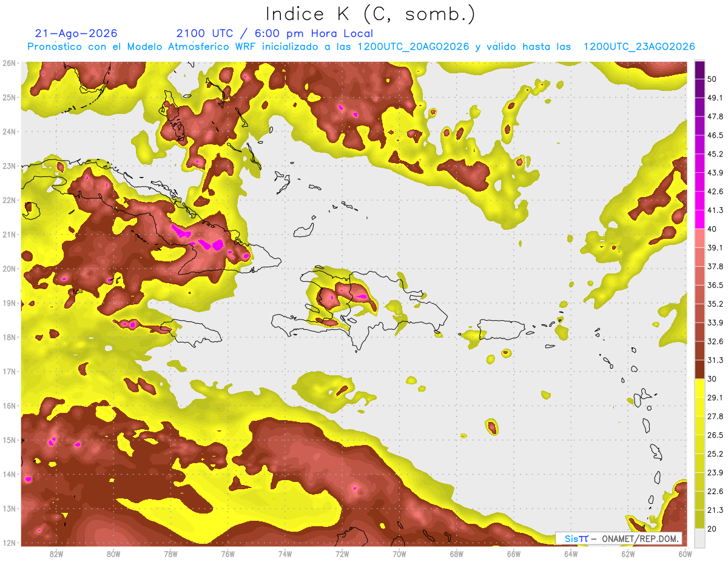Click the "26N" latitude label
The height and width of the screenshot is (562, 728).
(9, 63)
